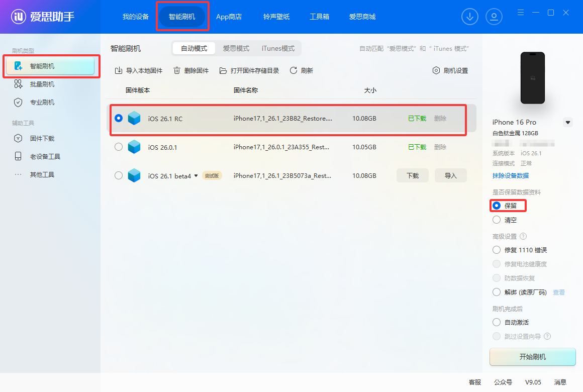Open 刷机设置 via the gear icon
The height and width of the screenshot is (392, 583).
pos(450,70)
